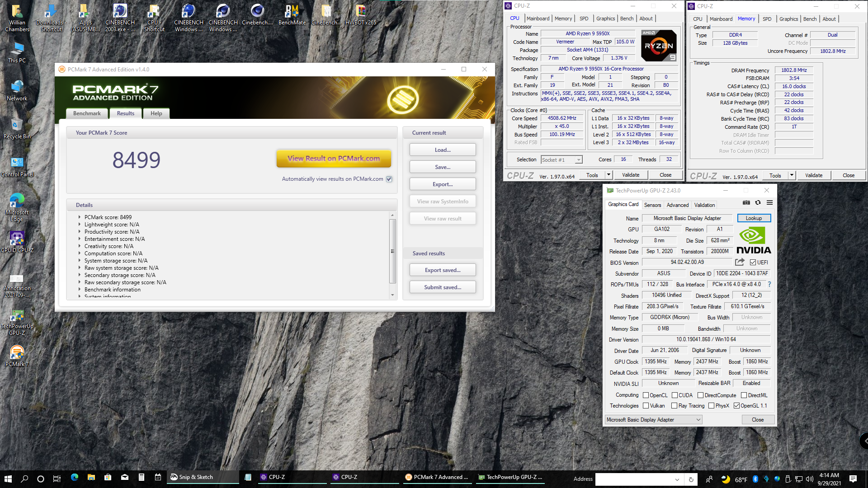
Task: Click Bus Interface question mark icon
Action: point(769,284)
